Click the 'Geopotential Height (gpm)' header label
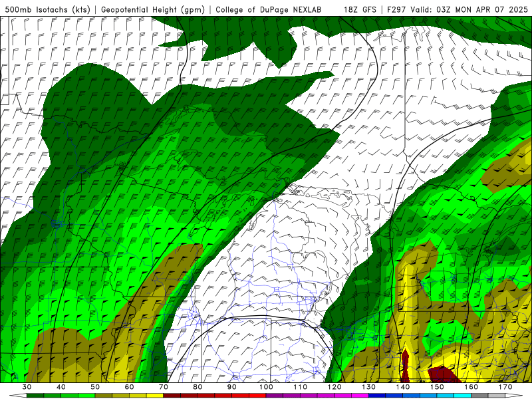Viewport: 532px width, 399px height. coord(153,10)
